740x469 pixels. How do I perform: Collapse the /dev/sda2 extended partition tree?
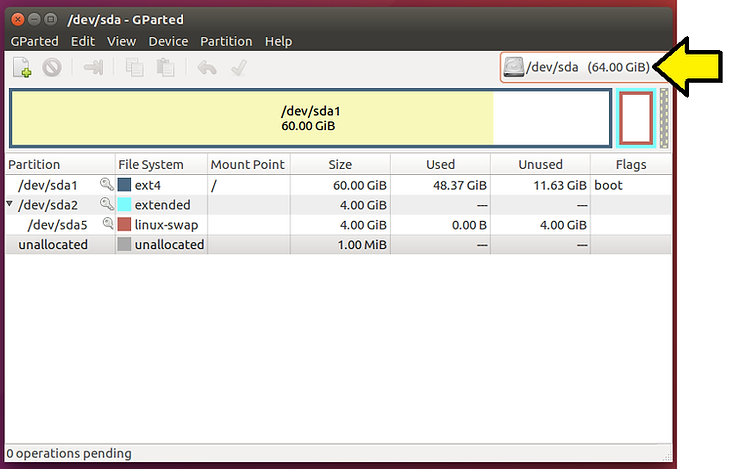(10, 204)
